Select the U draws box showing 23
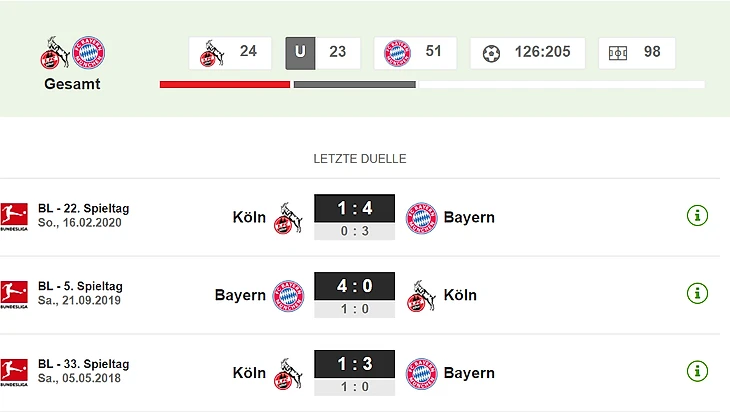Image resolution: width=730 pixels, height=412 pixels. point(323,53)
